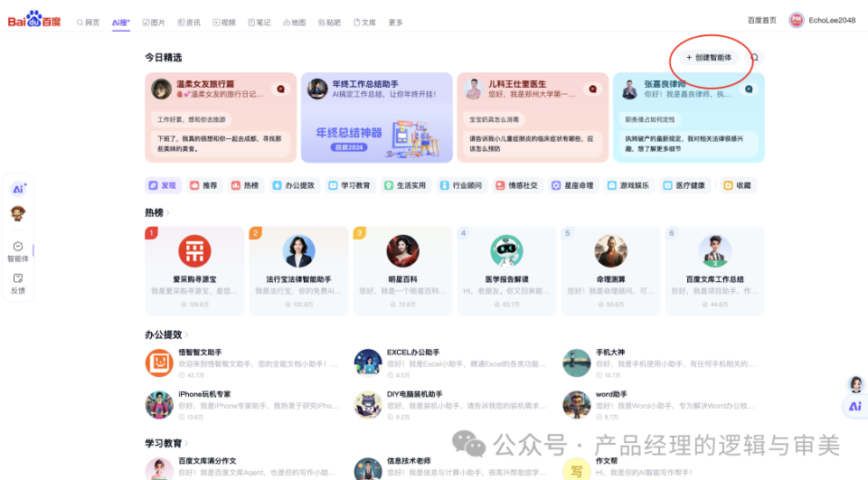The height and width of the screenshot is (480, 868).
Task: Open the 温柔女友旅行篇 card
Action: [x=221, y=118]
